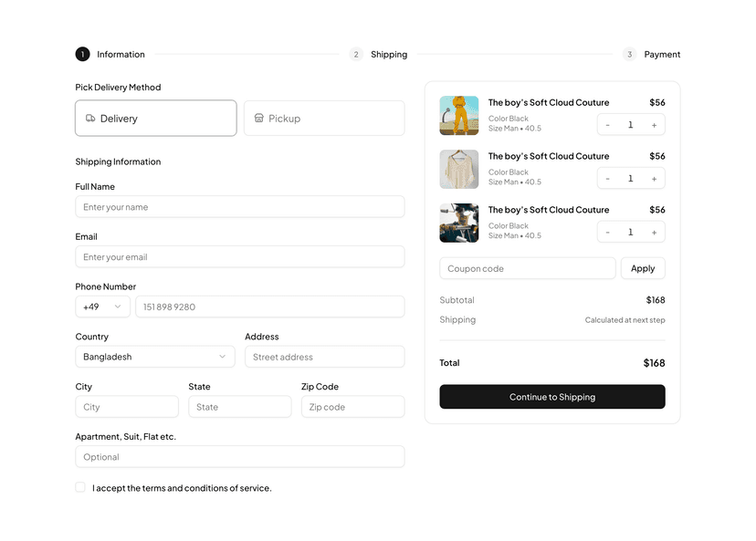This screenshot has height=541, width=756.
Task: Open the Bangladesh country dropdown
Action: pyautogui.click(x=154, y=357)
